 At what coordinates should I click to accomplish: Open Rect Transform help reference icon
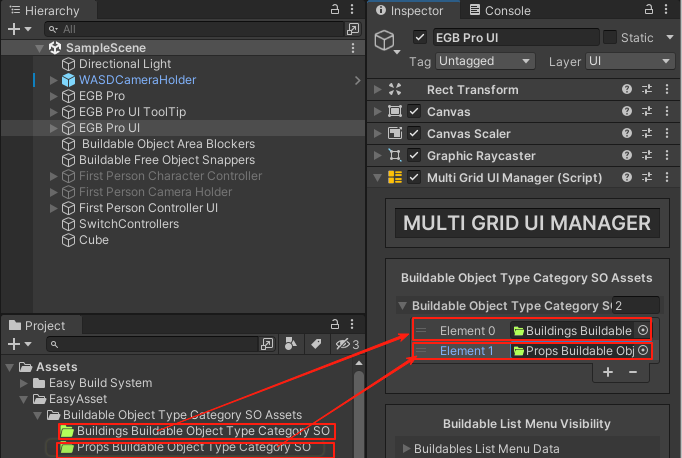coord(627,90)
